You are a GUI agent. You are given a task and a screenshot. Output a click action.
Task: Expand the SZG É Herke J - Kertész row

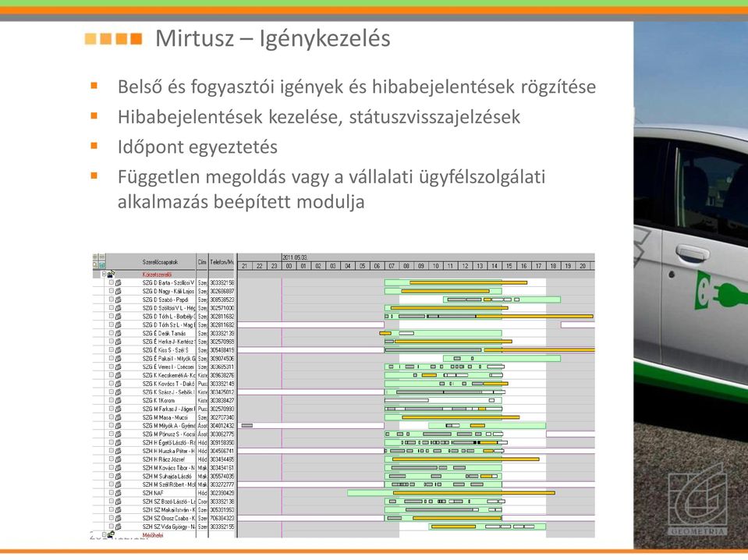[112, 341]
